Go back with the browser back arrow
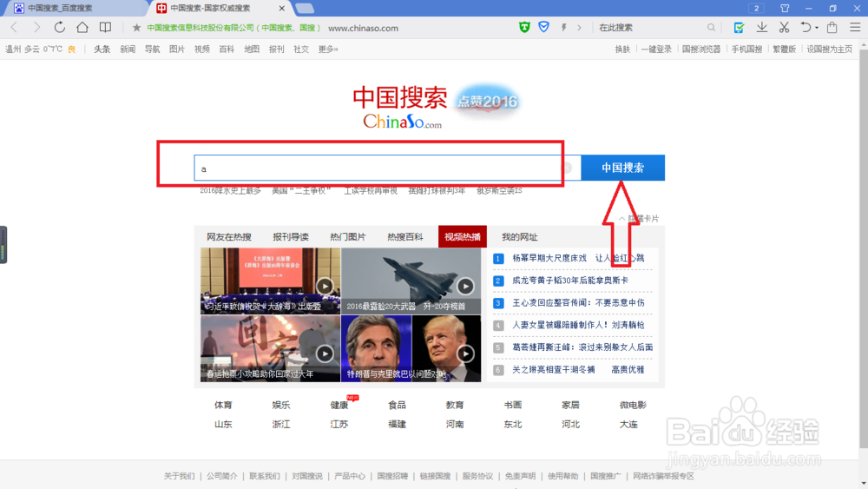This screenshot has width=868, height=489. [15, 27]
